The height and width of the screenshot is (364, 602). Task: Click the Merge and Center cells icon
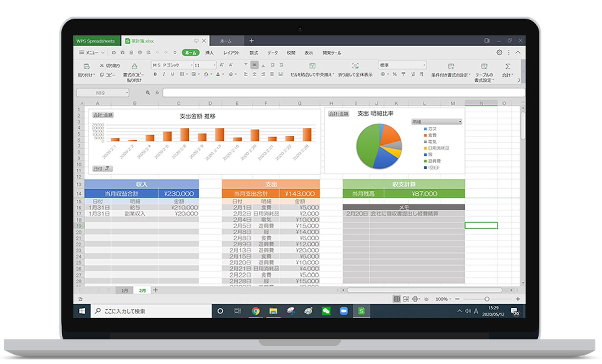(x=312, y=66)
